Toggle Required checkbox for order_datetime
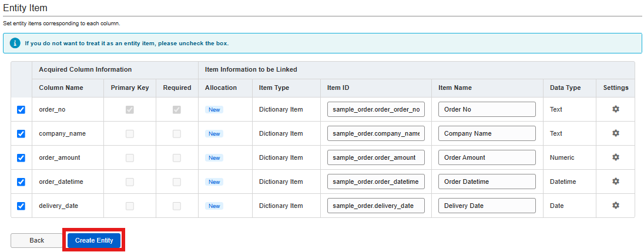 click(x=177, y=182)
